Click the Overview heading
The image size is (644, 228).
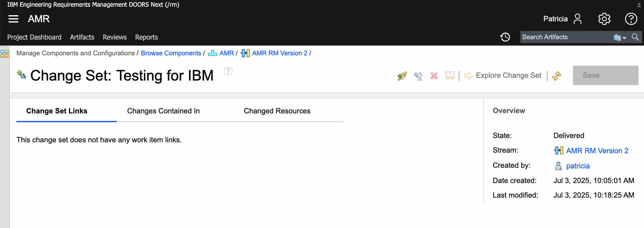tap(509, 111)
